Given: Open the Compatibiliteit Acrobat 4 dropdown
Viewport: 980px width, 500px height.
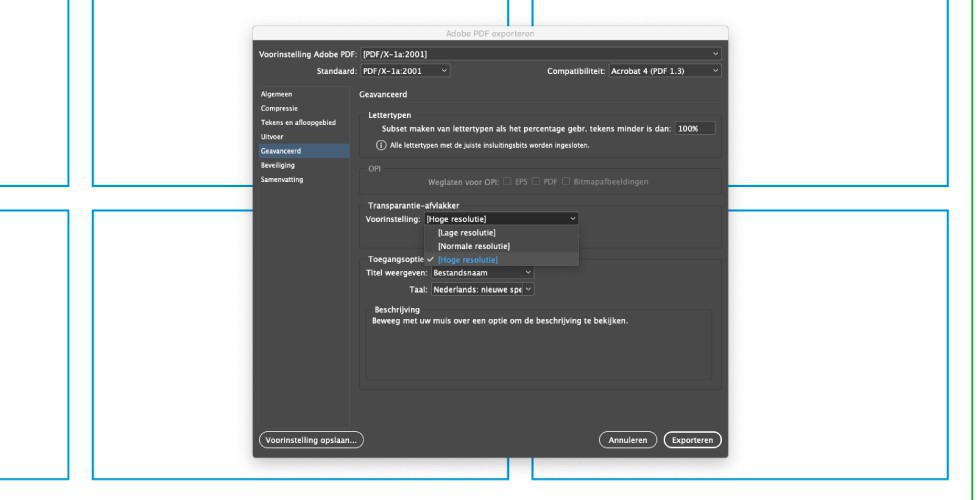Looking at the screenshot, I should click(665, 71).
